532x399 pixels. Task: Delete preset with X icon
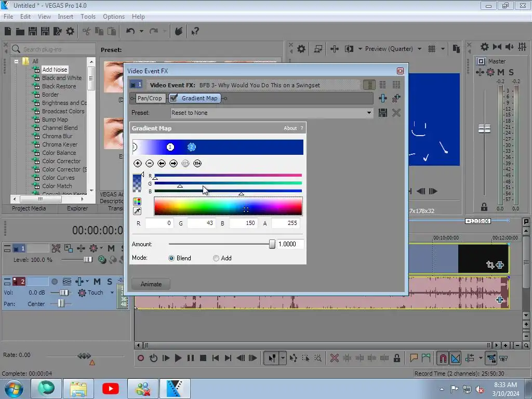[x=396, y=113]
